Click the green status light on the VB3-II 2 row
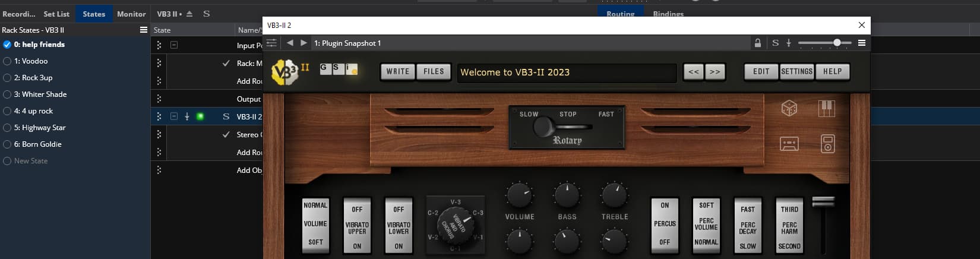The image size is (980, 259). pos(200,116)
